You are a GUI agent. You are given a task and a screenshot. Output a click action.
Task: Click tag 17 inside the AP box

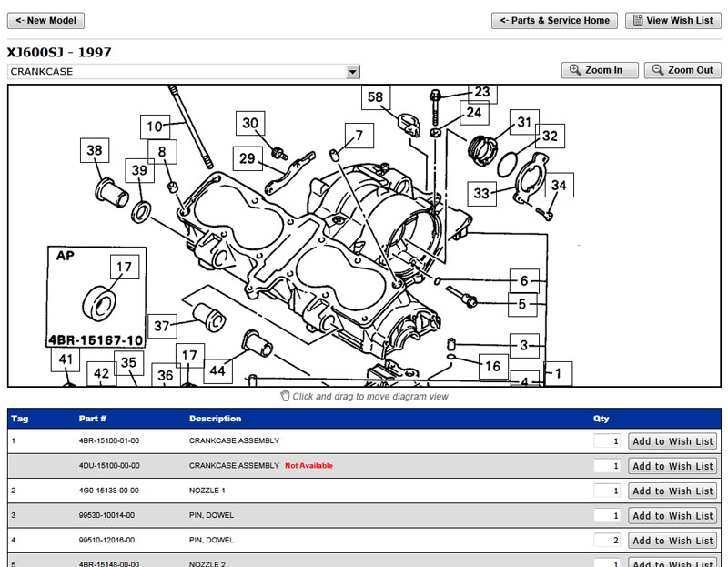pos(125,267)
